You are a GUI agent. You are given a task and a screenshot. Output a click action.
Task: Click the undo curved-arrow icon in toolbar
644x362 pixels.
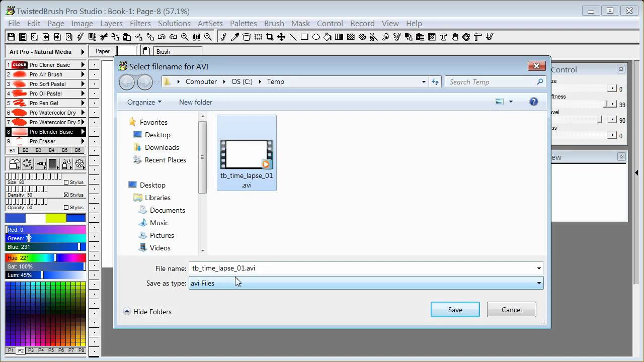coord(162,37)
